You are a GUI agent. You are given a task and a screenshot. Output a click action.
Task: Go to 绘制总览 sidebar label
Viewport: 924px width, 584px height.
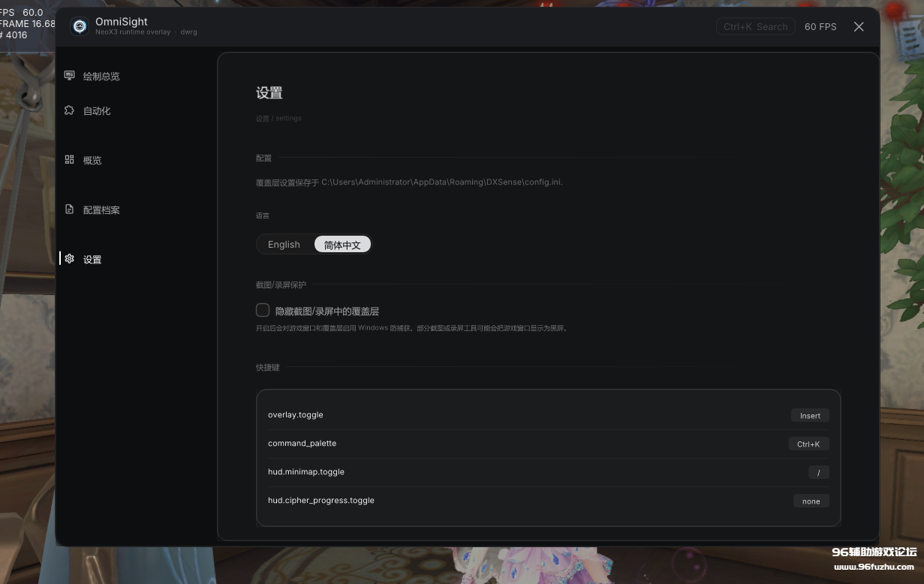(101, 77)
